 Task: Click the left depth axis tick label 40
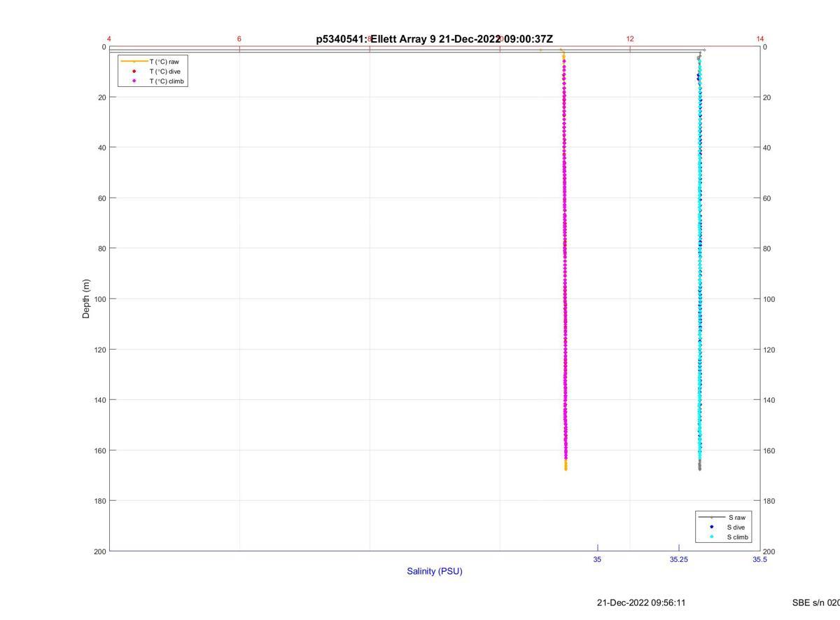(x=101, y=148)
